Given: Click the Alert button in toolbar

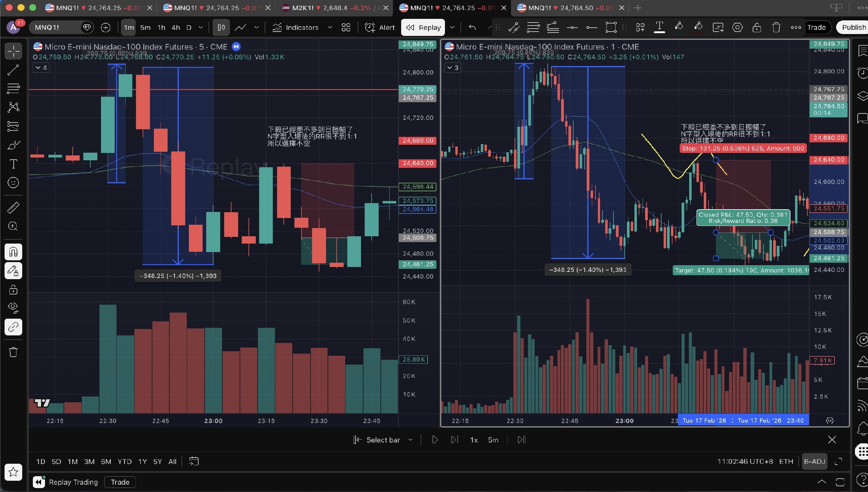Looking at the screenshot, I should point(380,27).
